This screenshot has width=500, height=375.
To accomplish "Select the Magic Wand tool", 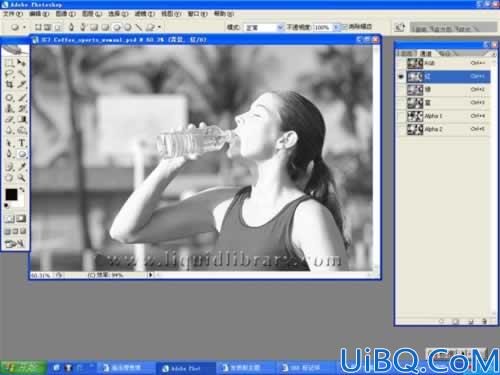I will point(21,73).
